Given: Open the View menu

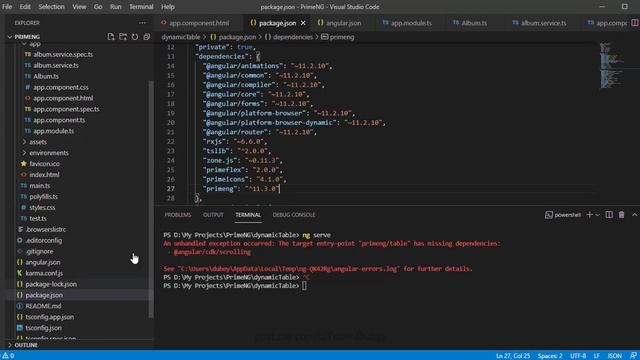Looking at the screenshot, I should coord(79,7).
